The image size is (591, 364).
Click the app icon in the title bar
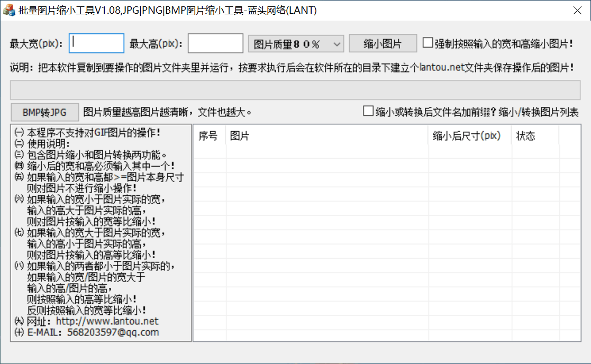click(x=9, y=10)
